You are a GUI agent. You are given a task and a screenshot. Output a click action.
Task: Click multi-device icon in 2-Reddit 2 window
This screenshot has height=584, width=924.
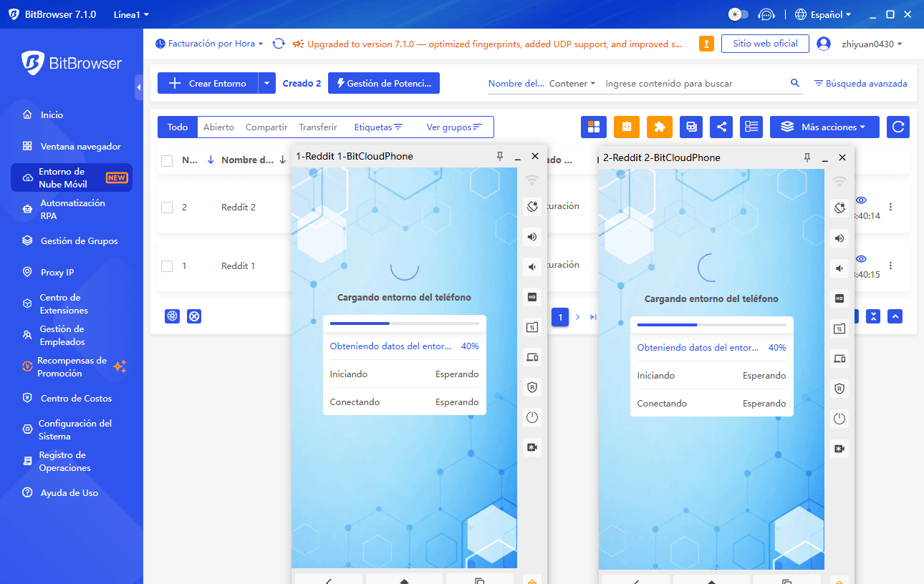pos(839,359)
